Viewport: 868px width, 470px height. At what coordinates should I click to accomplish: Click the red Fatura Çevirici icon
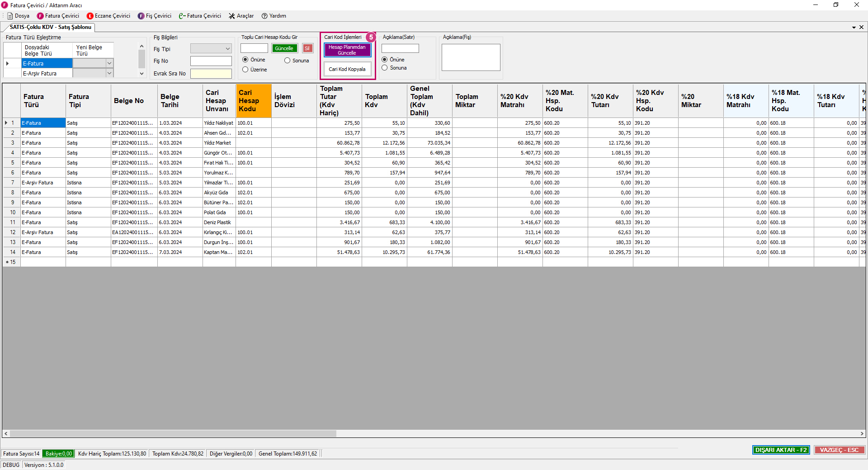[40, 16]
